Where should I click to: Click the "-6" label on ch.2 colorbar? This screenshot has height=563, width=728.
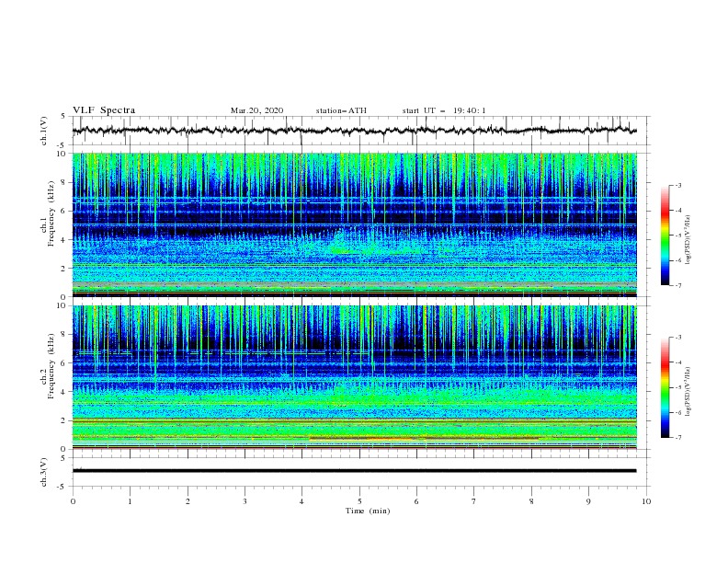678,412
